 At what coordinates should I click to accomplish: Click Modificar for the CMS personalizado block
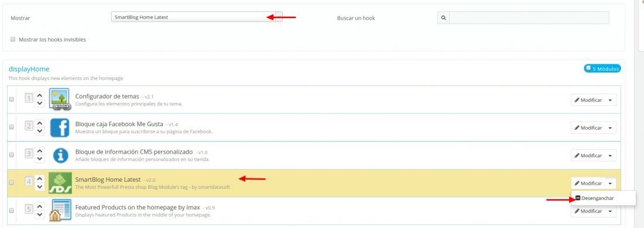point(588,156)
